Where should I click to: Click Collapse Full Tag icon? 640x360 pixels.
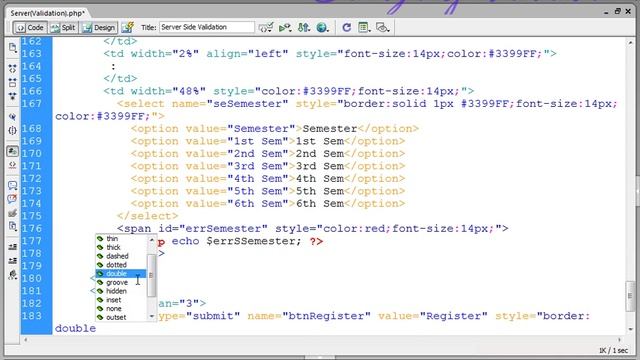(12, 69)
